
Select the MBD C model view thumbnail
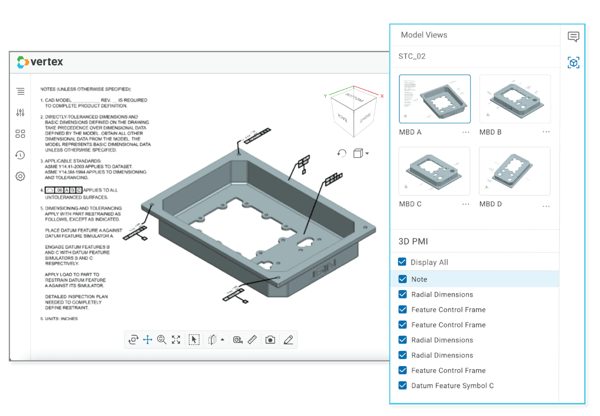[x=435, y=171]
